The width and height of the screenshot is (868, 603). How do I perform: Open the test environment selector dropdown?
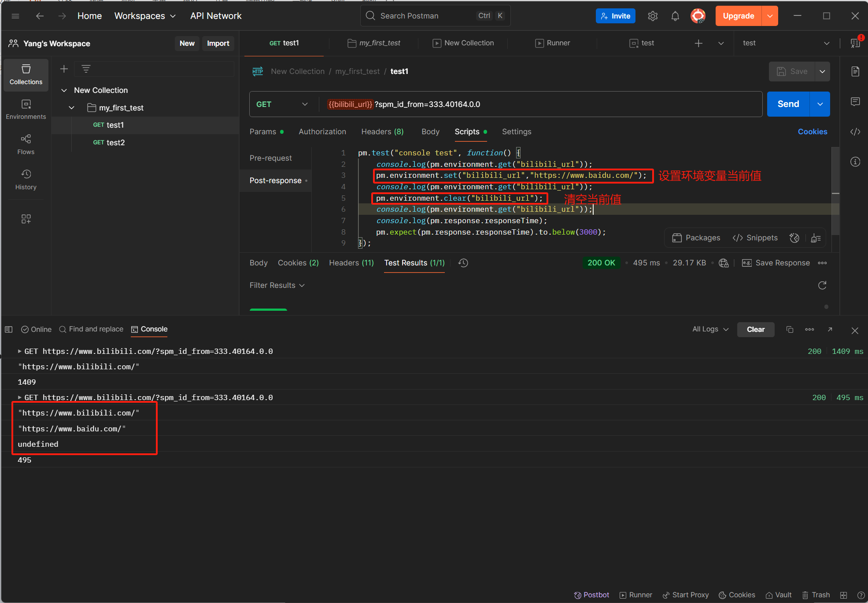[x=786, y=43]
